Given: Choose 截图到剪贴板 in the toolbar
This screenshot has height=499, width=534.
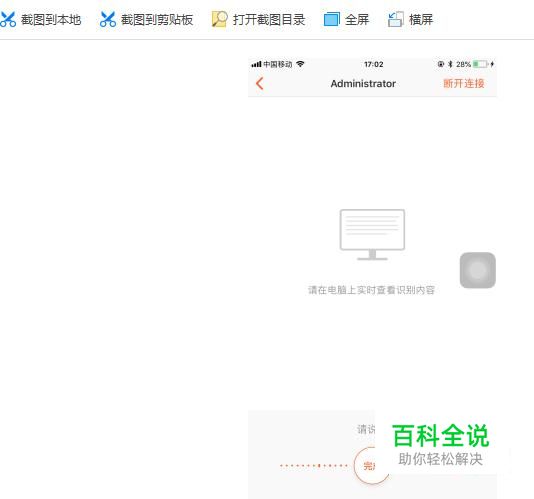Looking at the screenshot, I should point(157,20).
